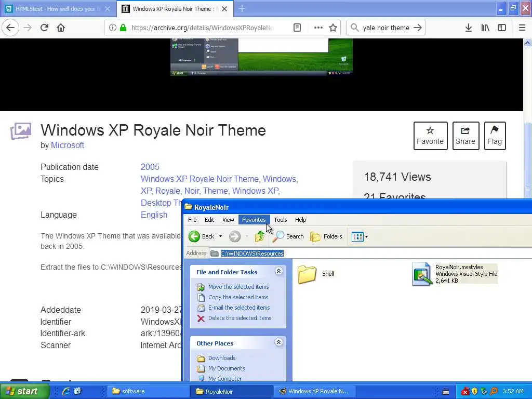Click the 2005 publication date link

(150, 167)
